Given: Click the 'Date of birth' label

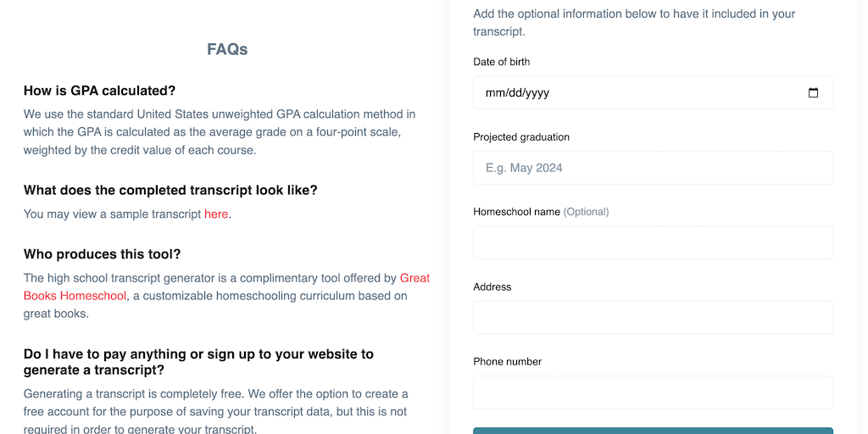Looking at the screenshot, I should tap(502, 62).
